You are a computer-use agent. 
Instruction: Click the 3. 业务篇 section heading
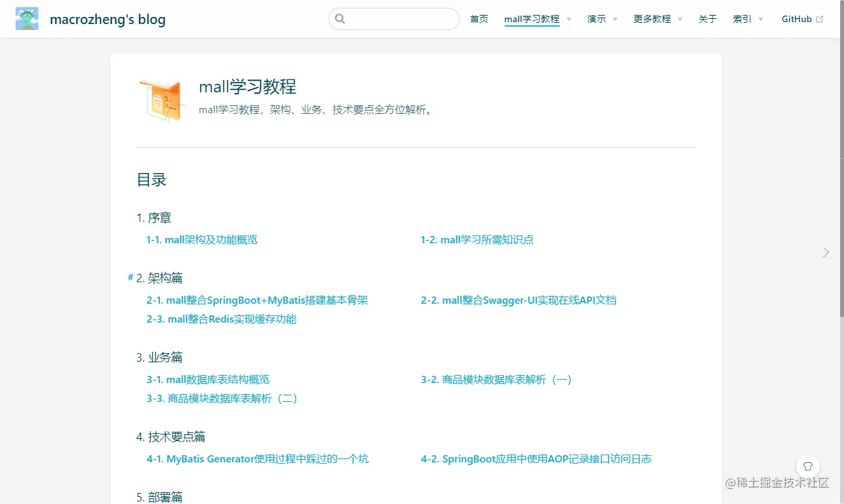(x=159, y=357)
